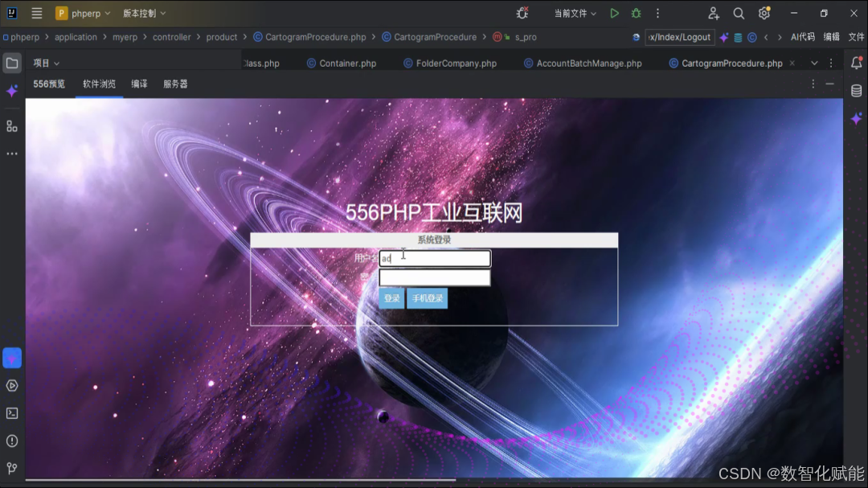The width and height of the screenshot is (868, 488).
Task: Open the database tool window icon
Action: click(x=857, y=91)
